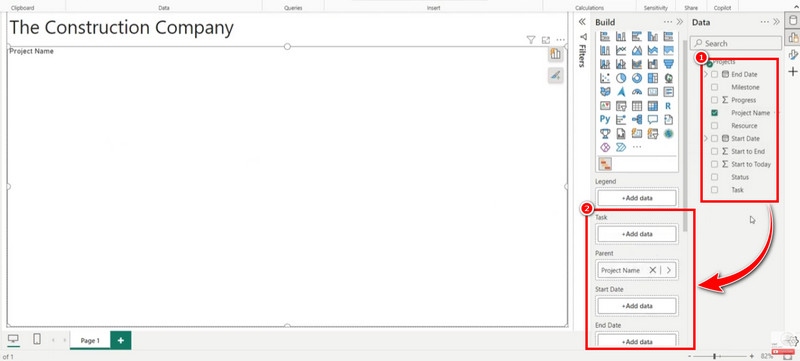Pick the Power Apps visual

pos(605,147)
